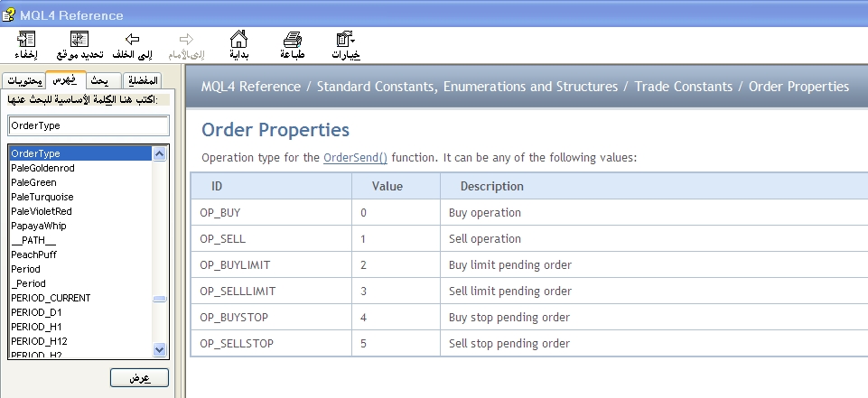The image size is (868, 398).
Task: Click the OP_SELL table cell
Action: point(271,239)
